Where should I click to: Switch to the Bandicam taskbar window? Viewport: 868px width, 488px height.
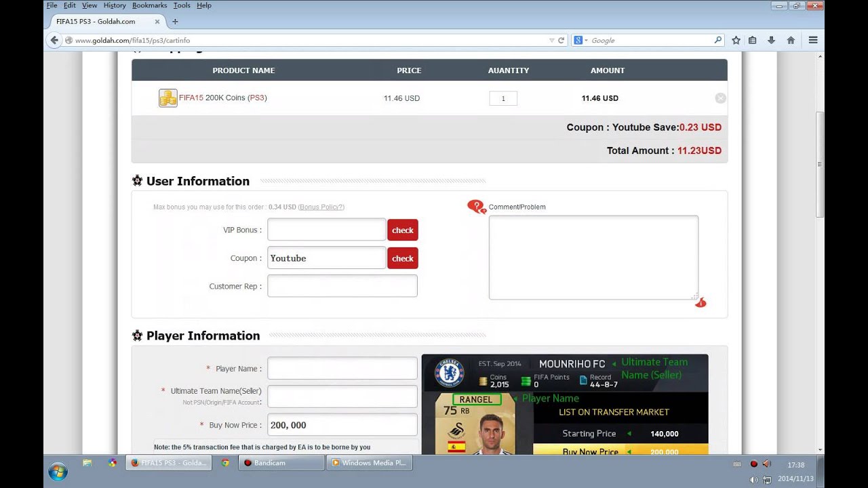281,463
